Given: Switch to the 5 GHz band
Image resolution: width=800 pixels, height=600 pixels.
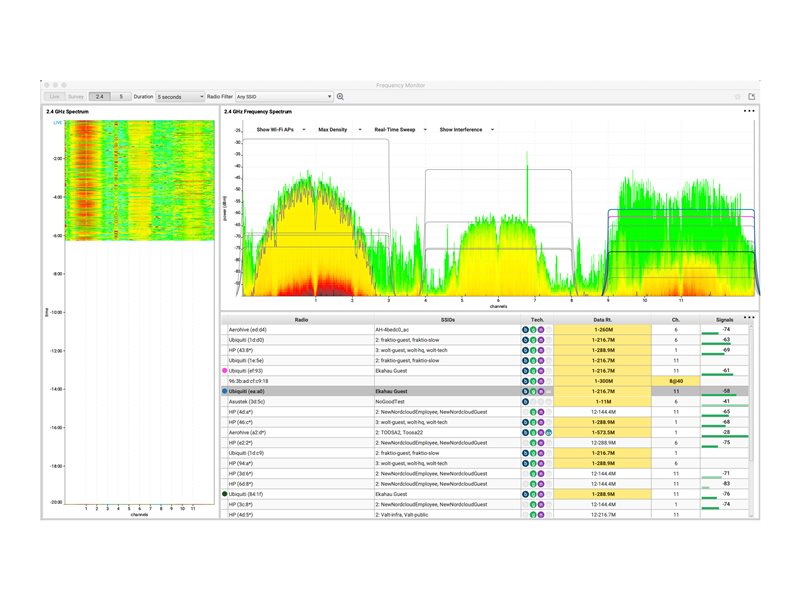Looking at the screenshot, I should point(120,97).
